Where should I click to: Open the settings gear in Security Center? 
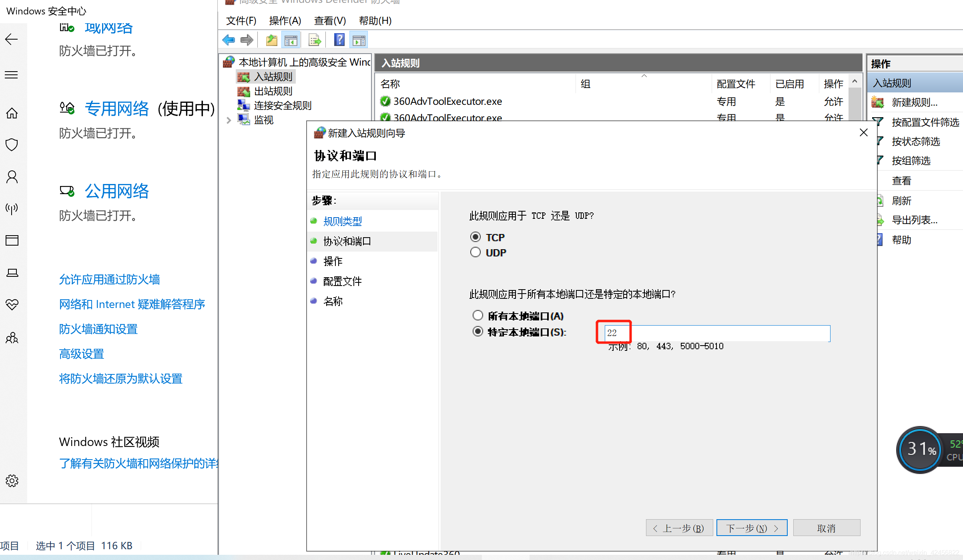[x=12, y=480]
